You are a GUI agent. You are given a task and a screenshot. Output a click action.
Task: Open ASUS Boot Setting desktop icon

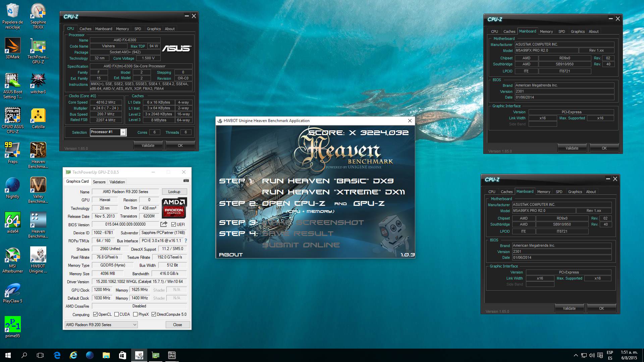point(12,85)
